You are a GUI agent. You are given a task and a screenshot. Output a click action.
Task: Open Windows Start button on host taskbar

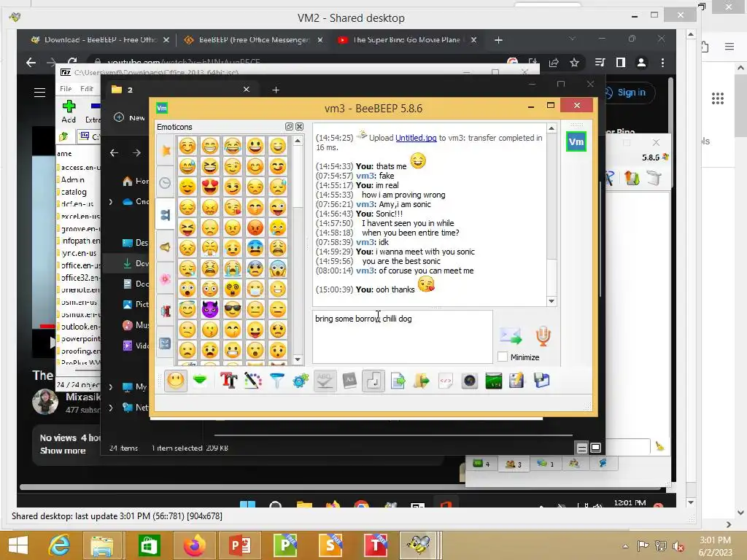coord(18,545)
